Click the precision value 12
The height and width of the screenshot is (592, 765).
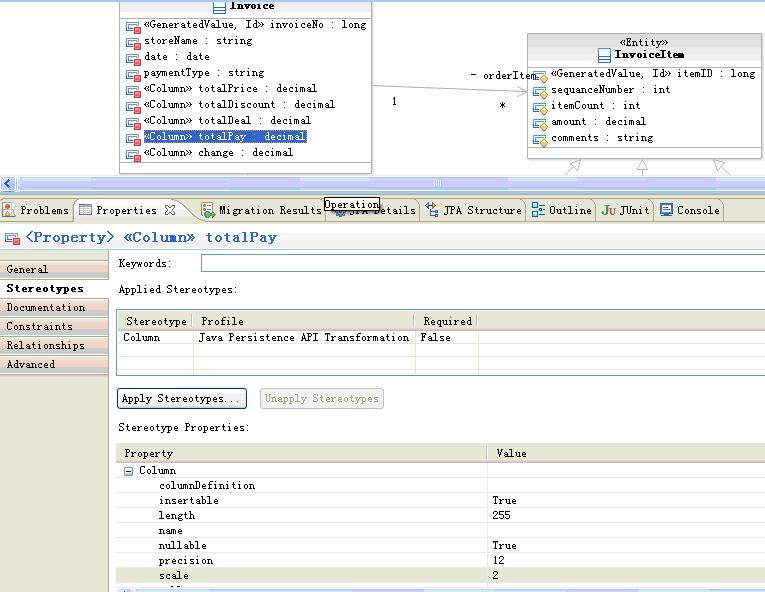498,561
